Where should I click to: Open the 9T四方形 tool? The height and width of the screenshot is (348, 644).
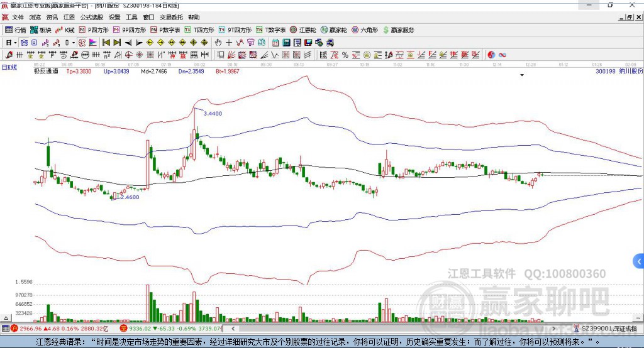point(235,30)
